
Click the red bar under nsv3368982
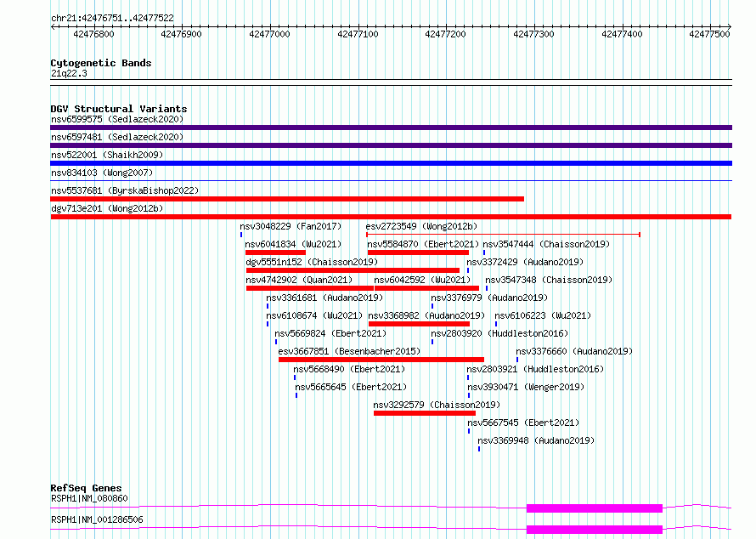419,324
